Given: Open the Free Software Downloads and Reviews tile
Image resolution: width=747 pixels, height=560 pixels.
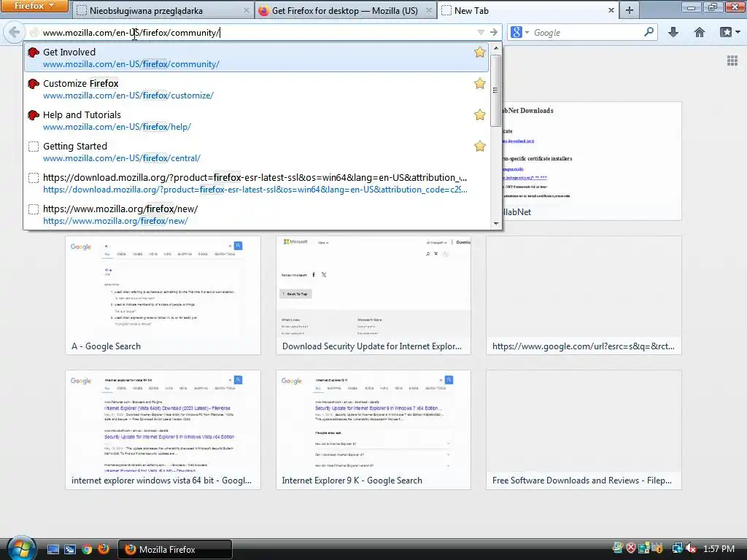Looking at the screenshot, I should tap(584, 429).
